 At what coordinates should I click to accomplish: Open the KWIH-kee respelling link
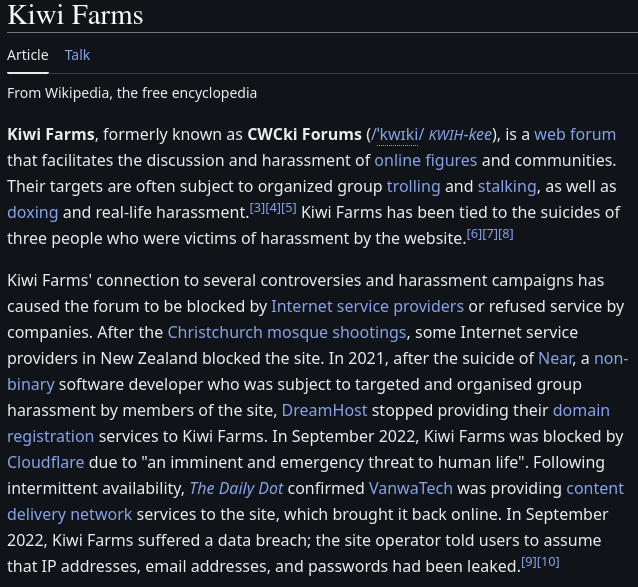(x=460, y=135)
